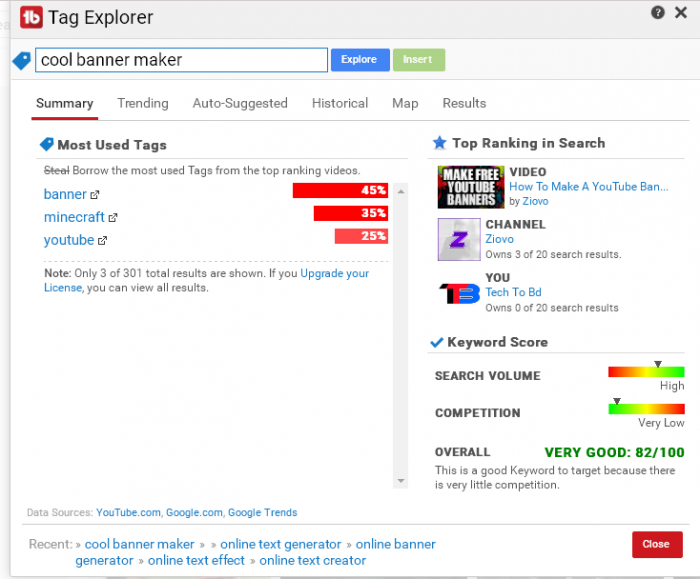This screenshot has height=579, width=700.
Task: Open the Ziovo channel name link
Action: click(x=500, y=239)
